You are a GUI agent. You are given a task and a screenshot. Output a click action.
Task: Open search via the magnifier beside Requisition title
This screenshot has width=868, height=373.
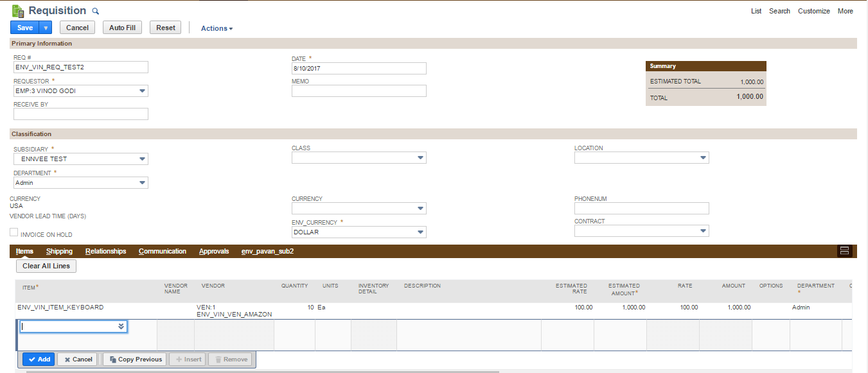(94, 11)
